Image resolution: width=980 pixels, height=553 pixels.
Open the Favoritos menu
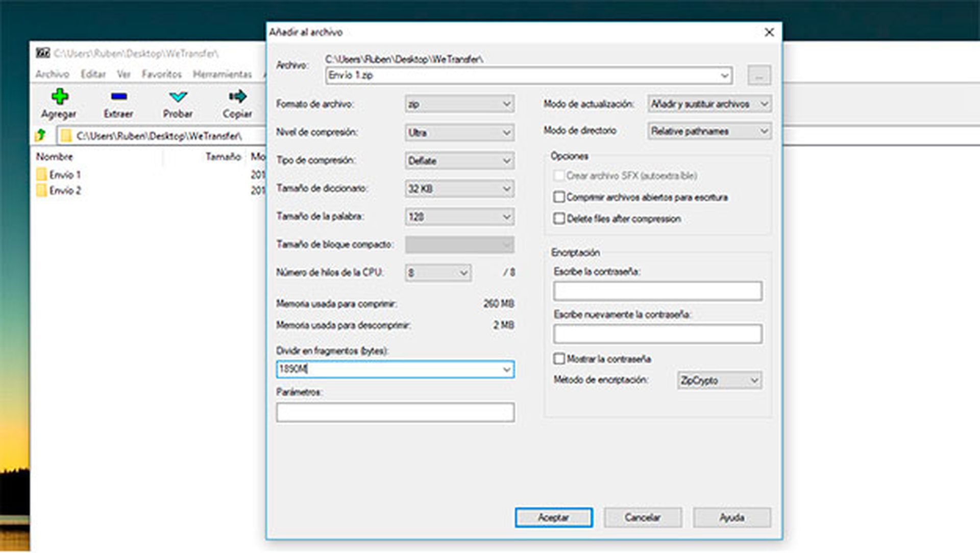pyautogui.click(x=162, y=75)
